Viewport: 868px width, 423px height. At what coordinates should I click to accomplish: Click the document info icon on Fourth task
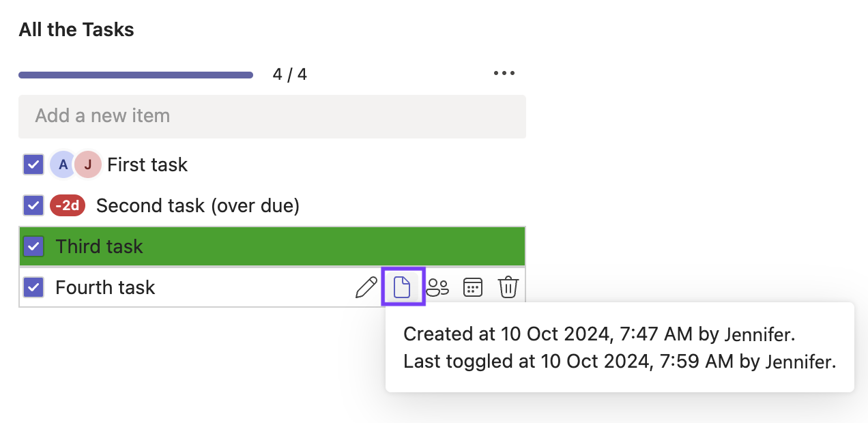pyautogui.click(x=403, y=287)
